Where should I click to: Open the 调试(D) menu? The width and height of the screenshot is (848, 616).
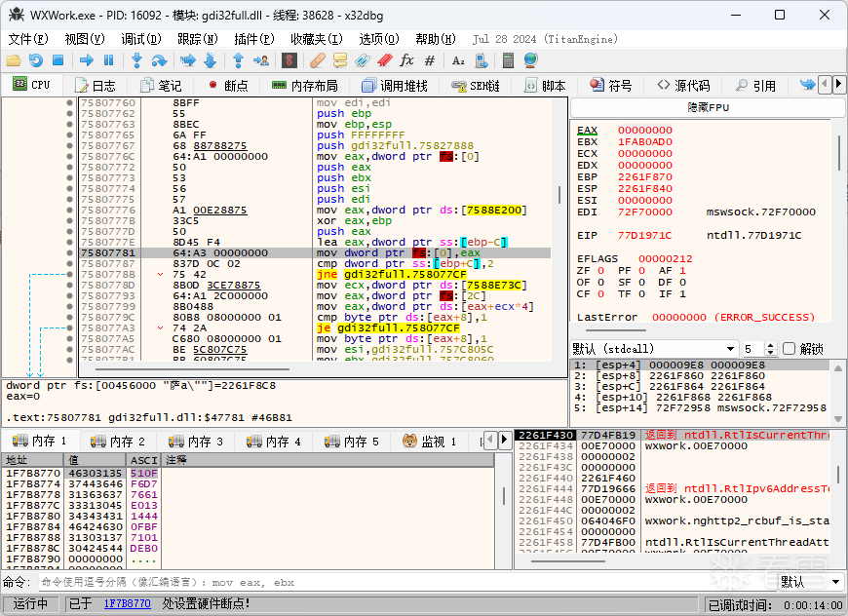point(141,39)
